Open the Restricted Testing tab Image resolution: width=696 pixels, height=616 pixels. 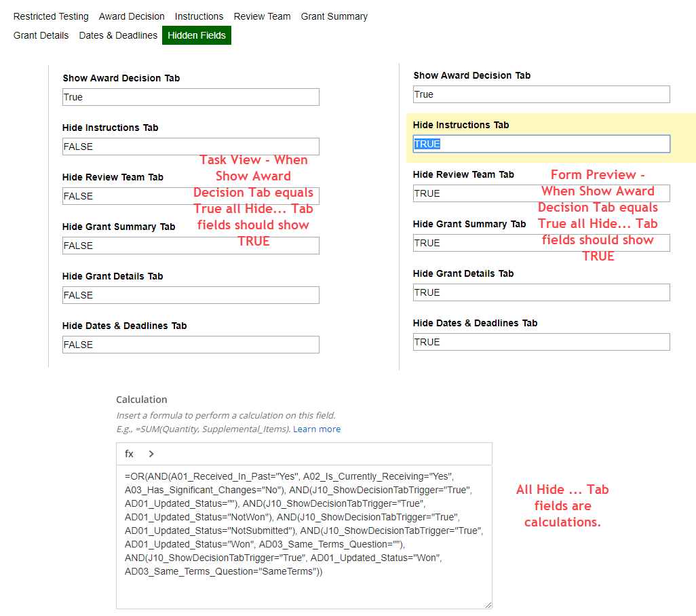(51, 16)
